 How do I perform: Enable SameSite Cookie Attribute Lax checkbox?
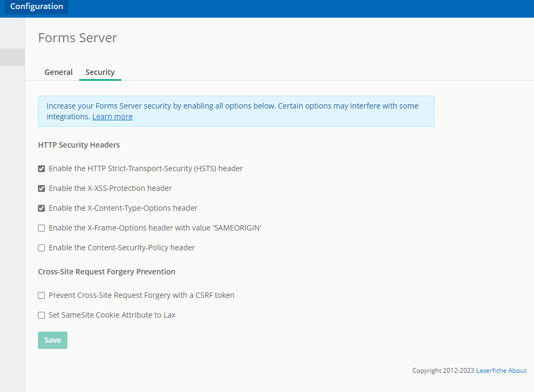[42, 316]
